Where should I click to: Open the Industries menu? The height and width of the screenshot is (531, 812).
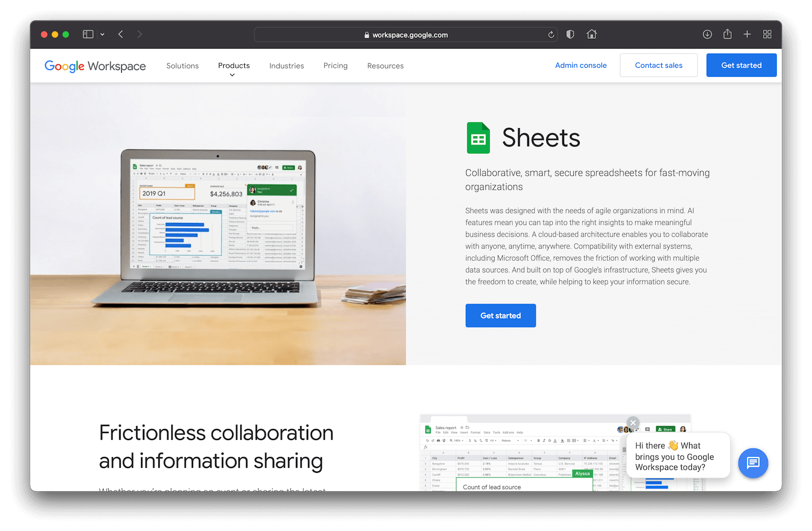point(287,66)
